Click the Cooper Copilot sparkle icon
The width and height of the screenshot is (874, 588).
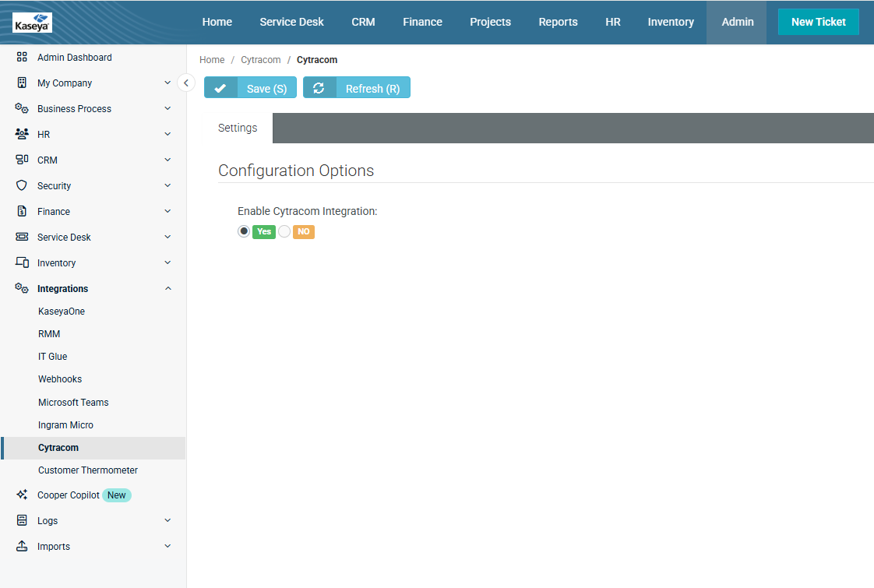22,495
